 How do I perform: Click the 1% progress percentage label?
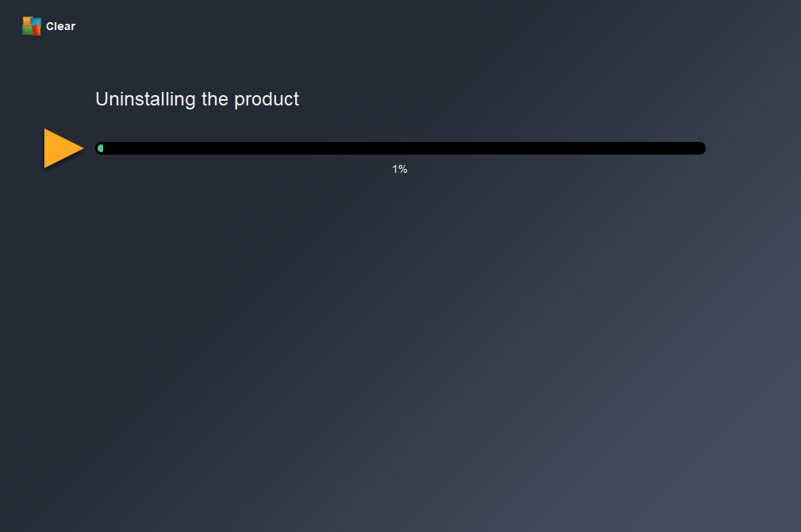(x=400, y=169)
